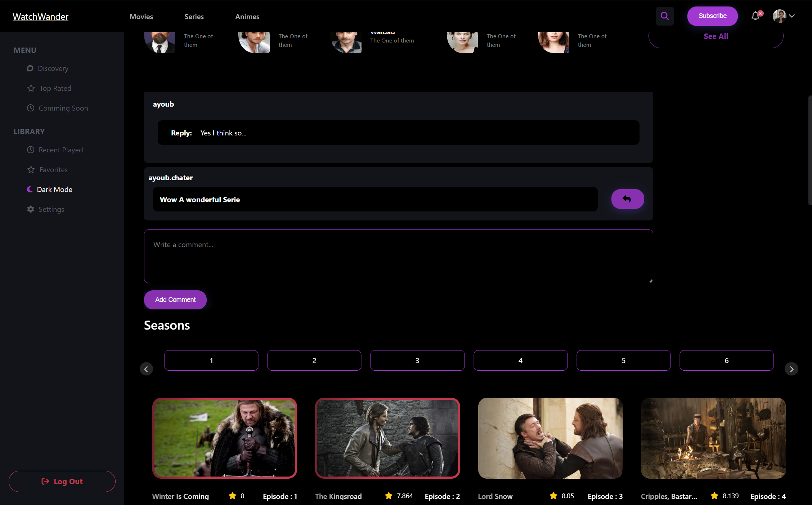Screen dimensions: 812x505
Task: Click the Log Out exit icon
Action: [x=45, y=482]
